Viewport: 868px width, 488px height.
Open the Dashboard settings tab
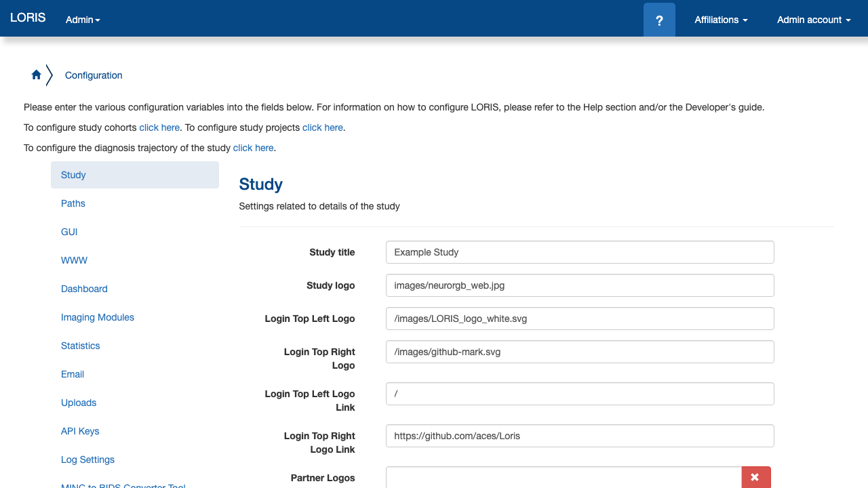[x=135, y=289]
